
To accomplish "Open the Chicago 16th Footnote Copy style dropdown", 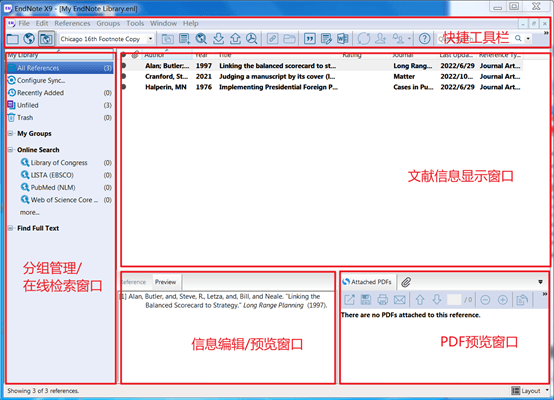I will pyautogui.click(x=151, y=39).
